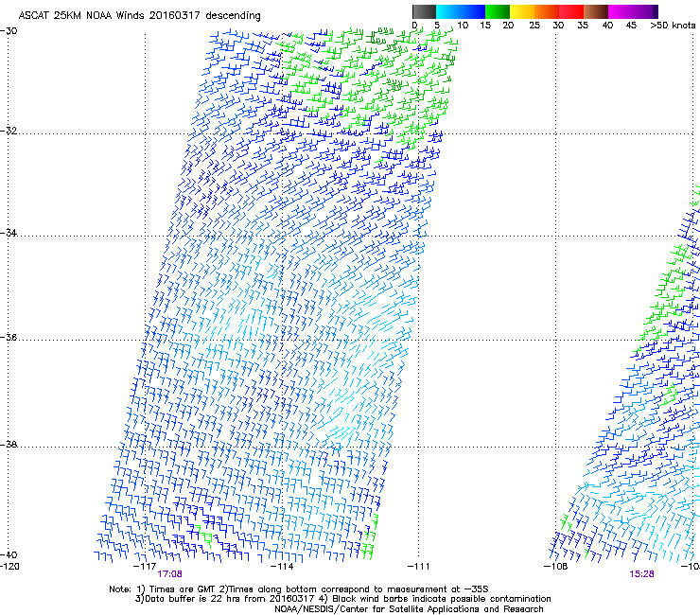
Task: Click the magenta-purple 40-50 knots legend swatch
Action: click(633, 11)
